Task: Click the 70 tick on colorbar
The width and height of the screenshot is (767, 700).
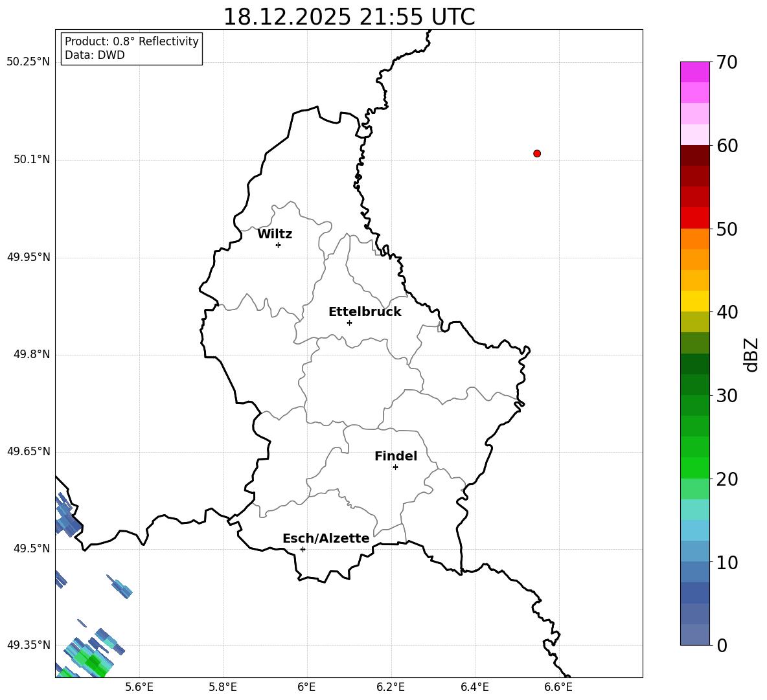Action: tap(727, 63)
